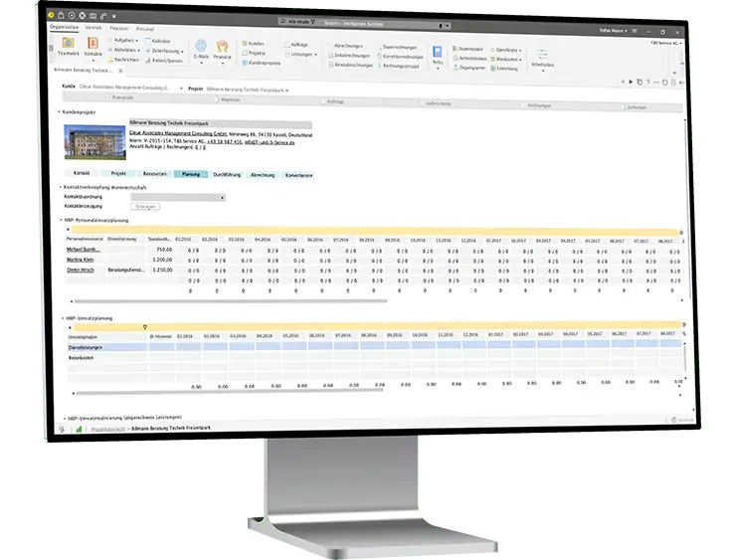Open Rechnungsversand from the ribbon

[398, 67]
